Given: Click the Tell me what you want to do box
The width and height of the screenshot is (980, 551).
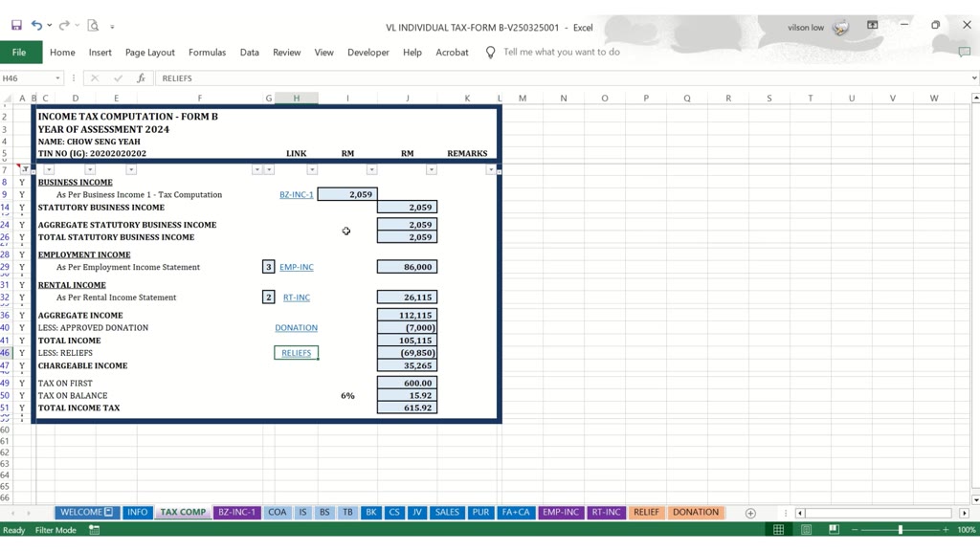Looking at the screenshot, I should click(561, 52).
